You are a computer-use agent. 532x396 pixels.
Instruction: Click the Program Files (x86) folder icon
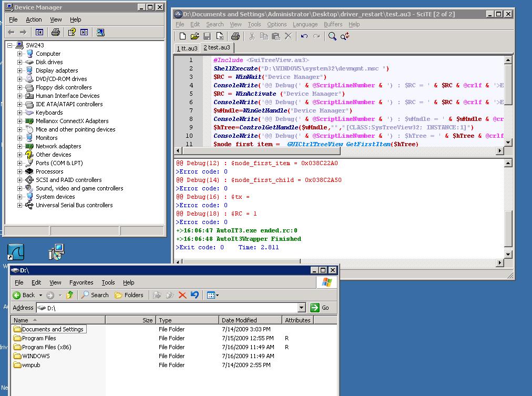(17, 347)
